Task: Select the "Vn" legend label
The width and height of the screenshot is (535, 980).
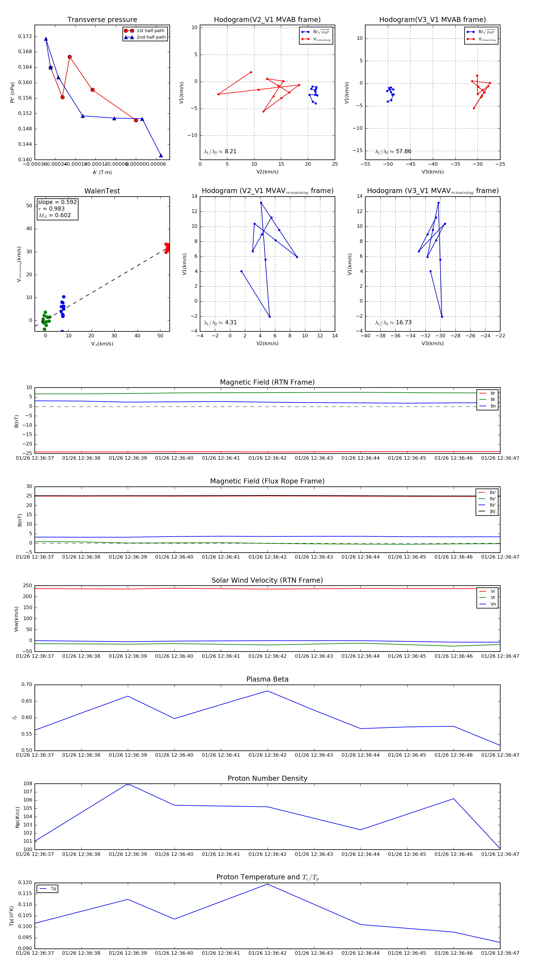Action: (493, 604)
